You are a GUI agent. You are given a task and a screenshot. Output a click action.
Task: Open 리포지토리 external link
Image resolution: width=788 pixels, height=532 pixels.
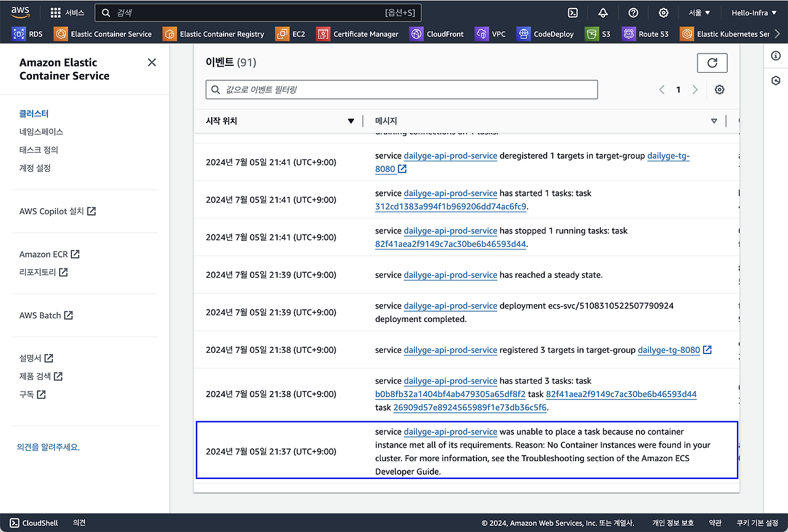coord(44,272)
